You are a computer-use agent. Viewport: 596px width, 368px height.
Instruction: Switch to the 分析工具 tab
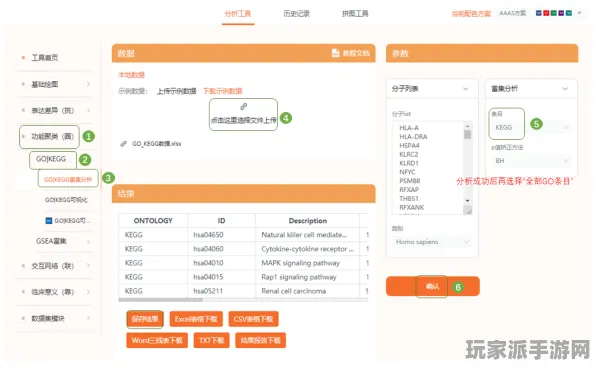click(x=238, y=14)
